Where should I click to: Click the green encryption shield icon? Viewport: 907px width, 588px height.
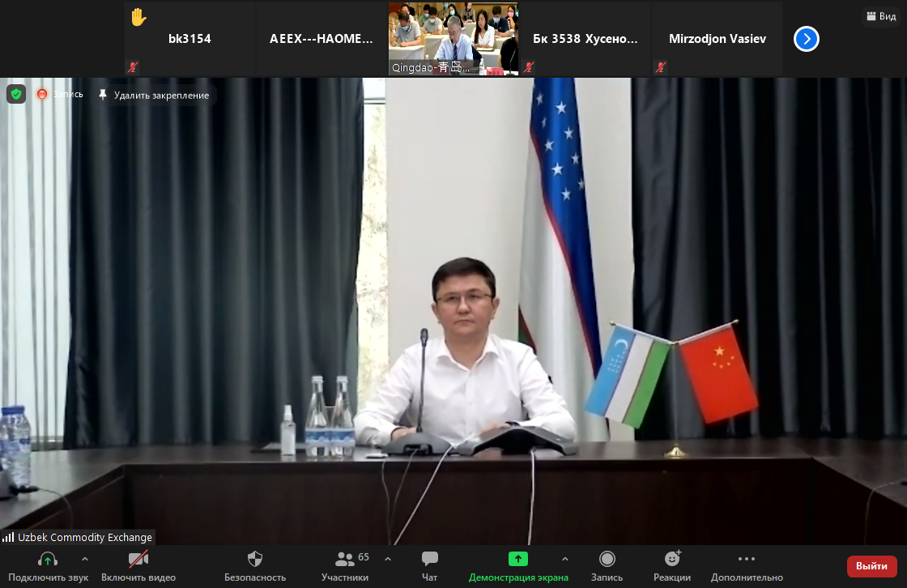click(x=16, y=94)
